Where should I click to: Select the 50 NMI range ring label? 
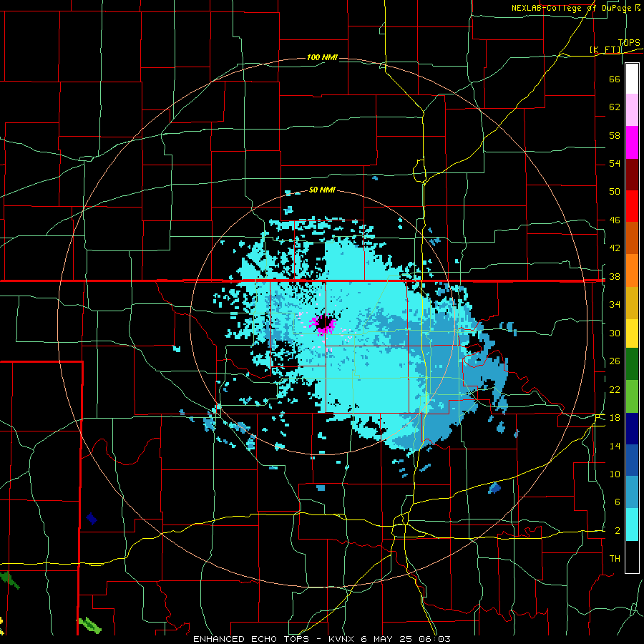pyautogui.click(x=322, y=190)
